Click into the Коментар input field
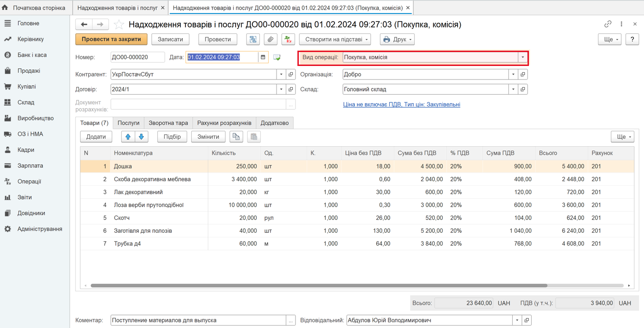 click(198, 320)
